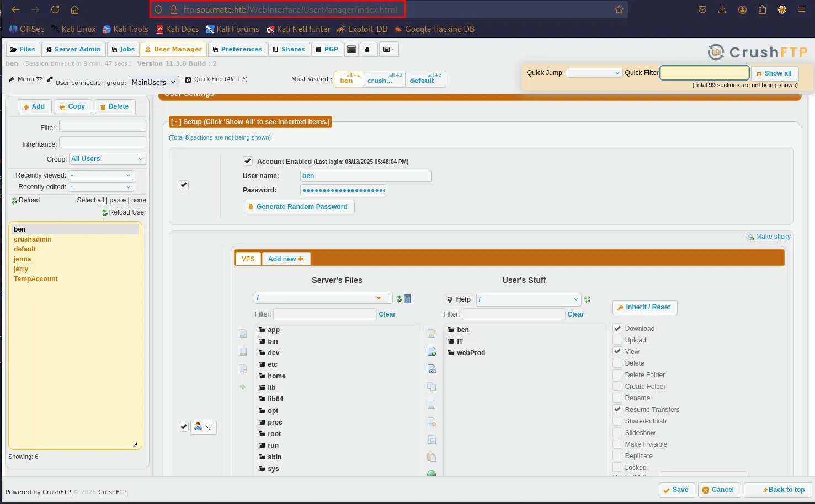Viewport: 815px width, 504px height.
Task: Open the Exploit-DB bookmark
Action: [x=362, y=29]
